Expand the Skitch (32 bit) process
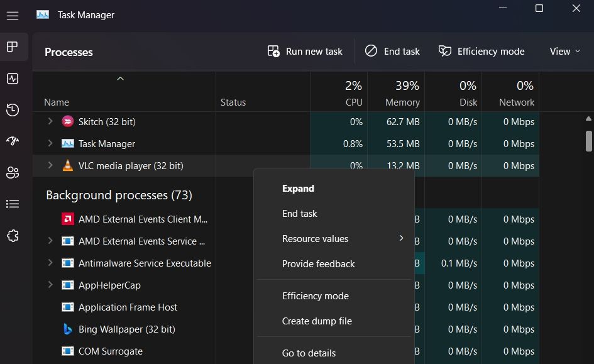The width and height of the screenshot is (594, 364). tap(50, 121)
